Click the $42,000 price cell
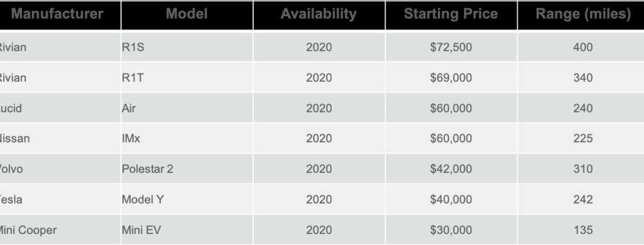 pyautogui.click(x=451, y=169)
